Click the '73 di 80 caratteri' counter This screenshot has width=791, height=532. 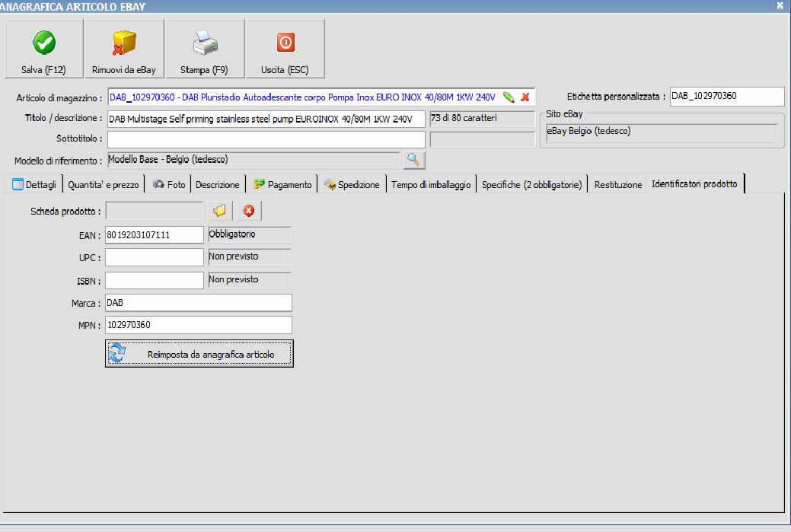482,119
